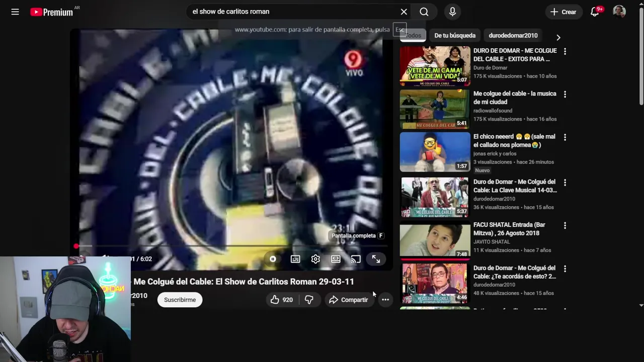Cast video to a TV
This screenshot has width=644, height=362.
pos(356,259)
